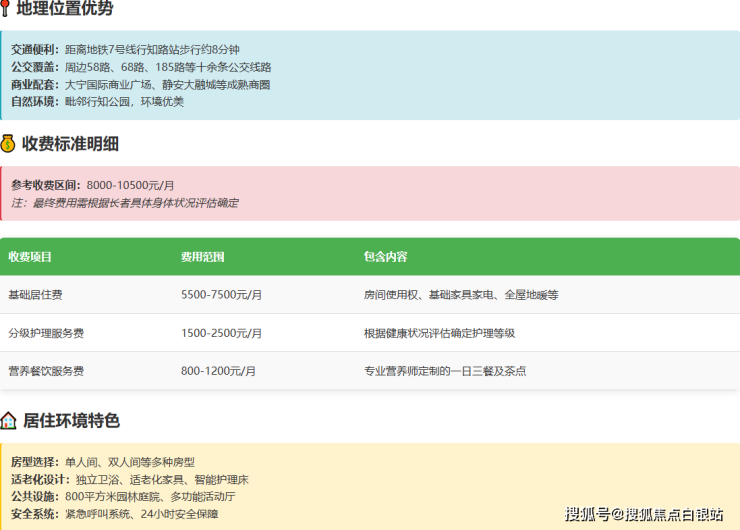Viewport: 740px width, 530px height.
Task: Click the 商业配套 line about 大宁国际商业广场
Action: 140,84
